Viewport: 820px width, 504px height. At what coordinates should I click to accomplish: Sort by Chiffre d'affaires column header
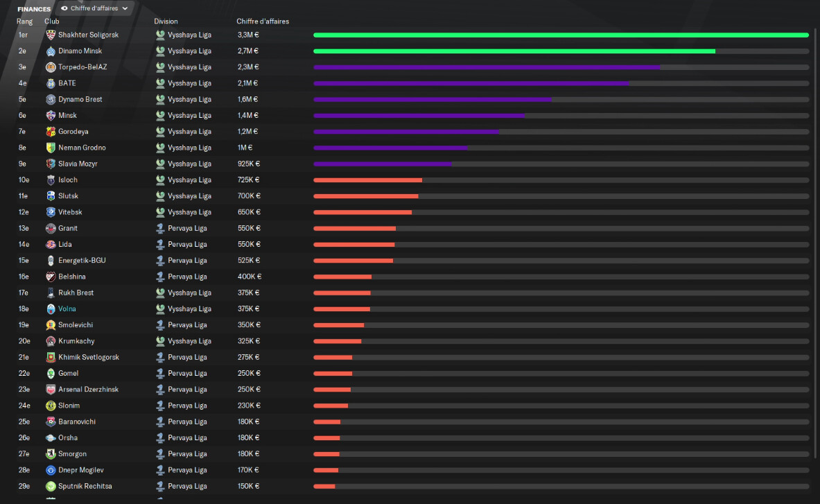pyautogui.click(x=263, y=21)
